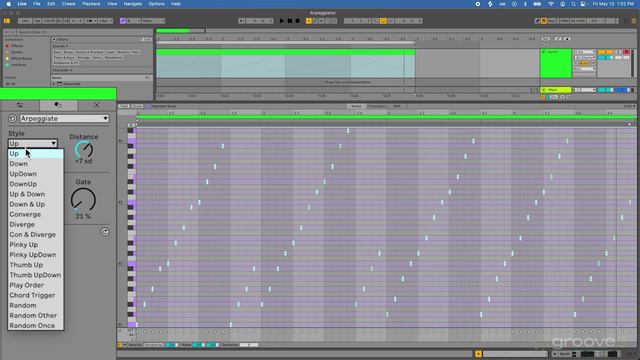
Task: Select Thumb UpDown style
Action: pyautogui.click(x=36, y=275)
